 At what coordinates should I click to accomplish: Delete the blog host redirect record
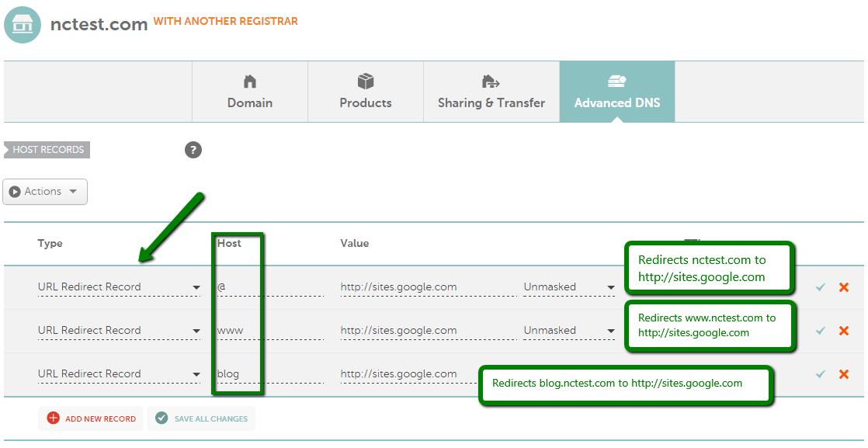coord(844,374)
